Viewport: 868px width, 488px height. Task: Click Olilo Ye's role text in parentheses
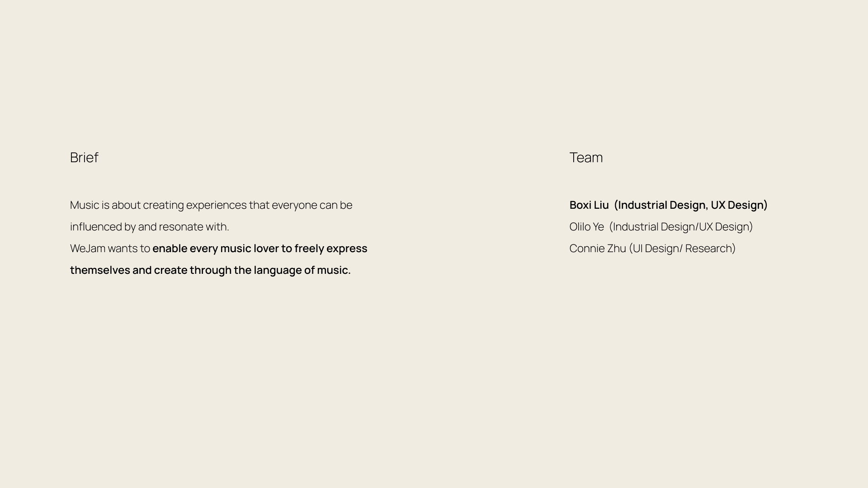click(x=681, y=227)
